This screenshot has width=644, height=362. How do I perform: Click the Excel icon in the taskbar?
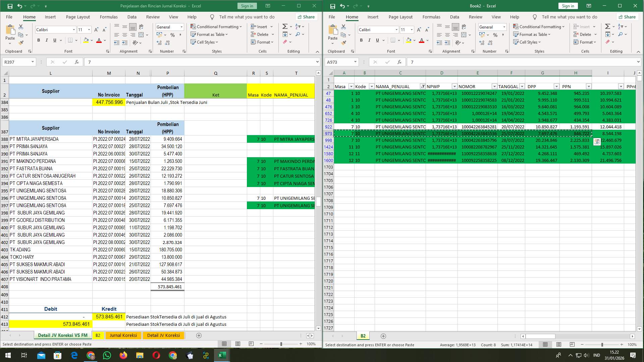222,355
